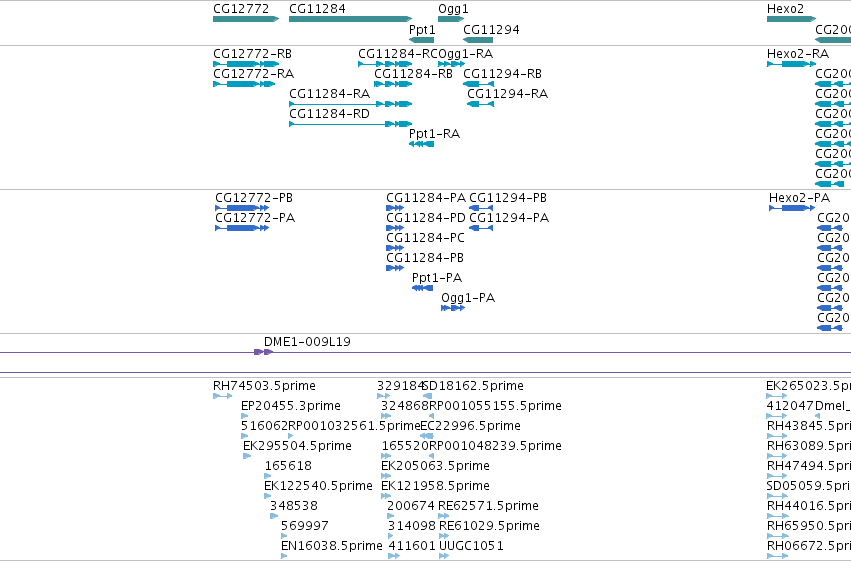Click the CG11294 gene feature
The image size is (851, 561).
coord(478,40)
